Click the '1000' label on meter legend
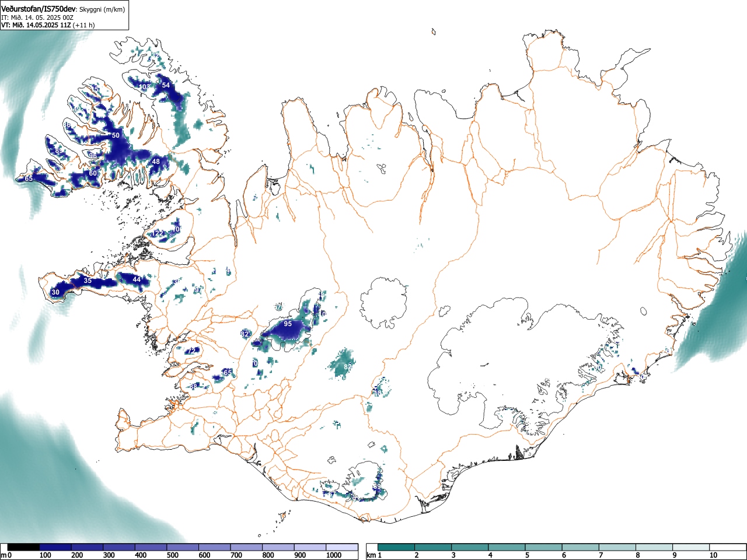 [x=333, y=555]
